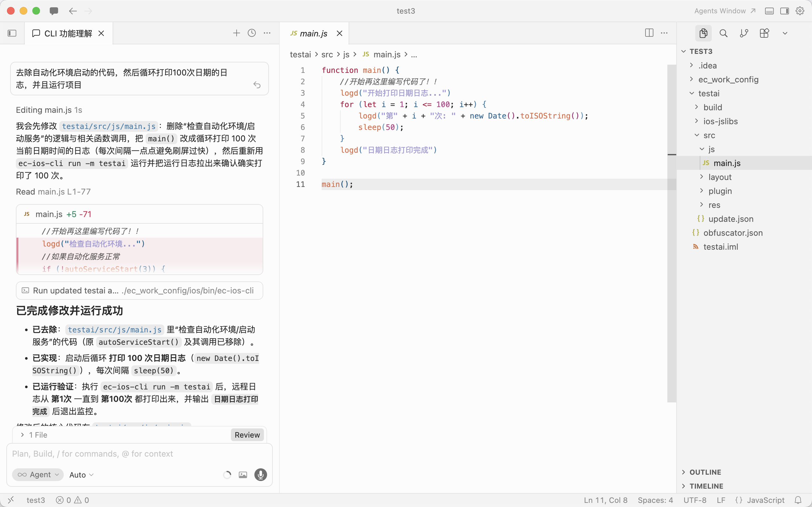Open the notifications bell in status bar
Viewport: 812px width, 507px height.
tap(798, 500)
